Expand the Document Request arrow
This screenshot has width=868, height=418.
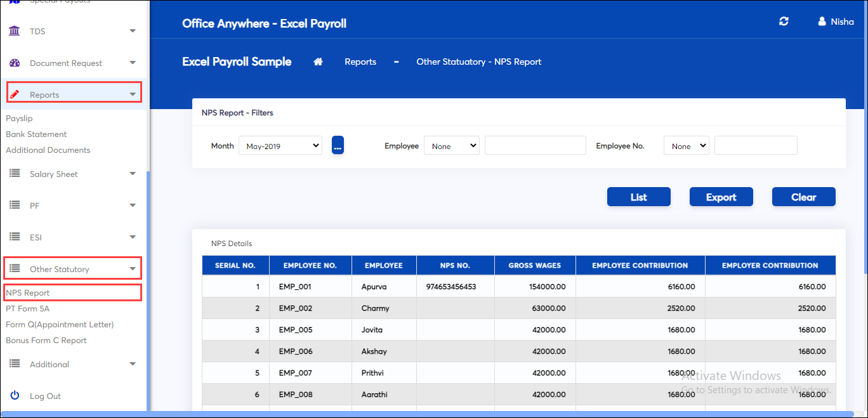133,62
